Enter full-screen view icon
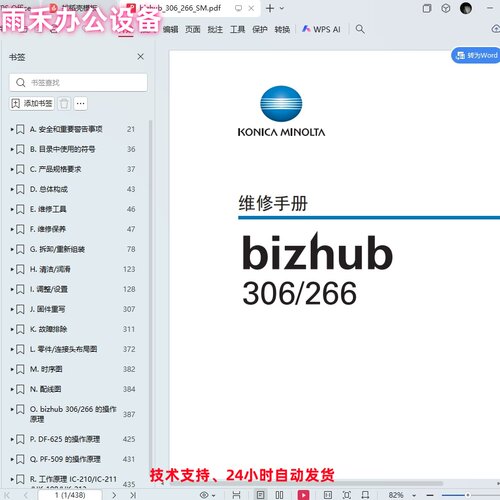Screen dimensions: 500x500 (347, 495)
